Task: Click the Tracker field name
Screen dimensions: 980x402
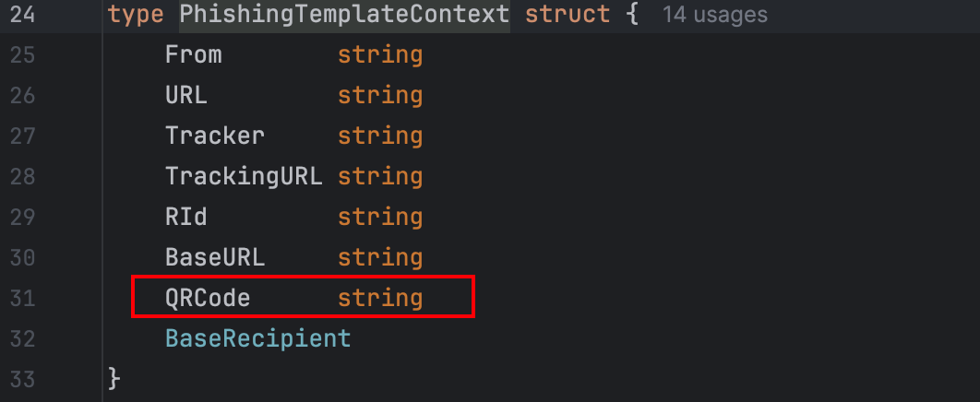Action: pos(215,136)
